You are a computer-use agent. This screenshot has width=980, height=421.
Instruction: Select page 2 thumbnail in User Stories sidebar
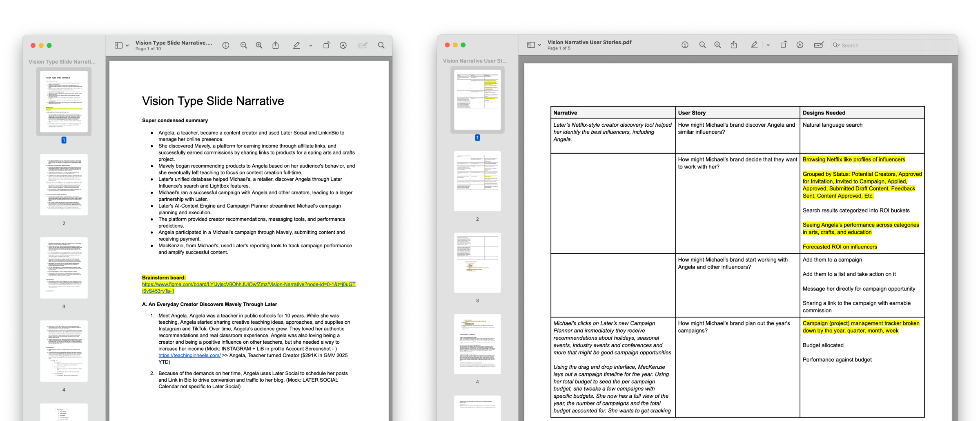click(477, 181)
